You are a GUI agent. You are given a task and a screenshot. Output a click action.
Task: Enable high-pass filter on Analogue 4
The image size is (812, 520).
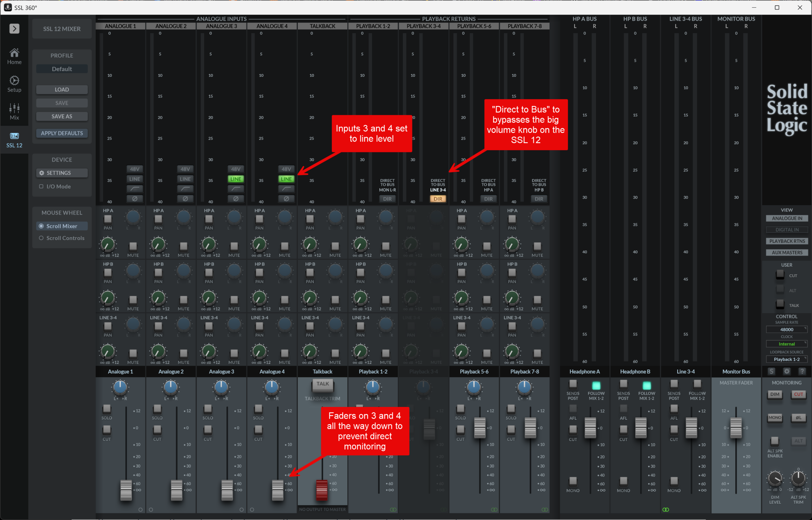point(286,189)
